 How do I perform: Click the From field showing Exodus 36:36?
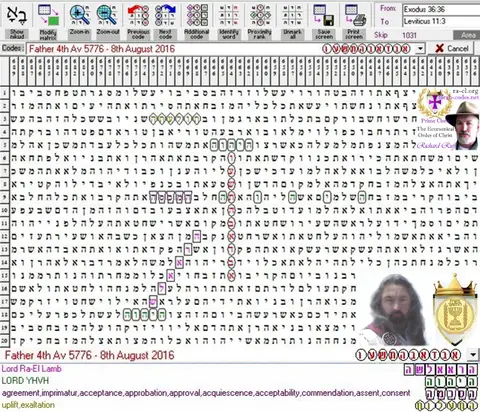tap(441, 10)
